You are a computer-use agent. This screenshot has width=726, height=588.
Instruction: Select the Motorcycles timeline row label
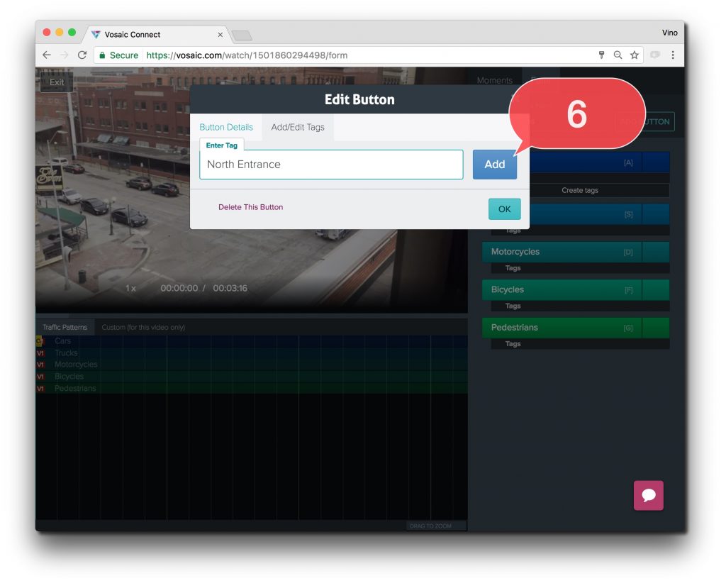click(76, 365)
